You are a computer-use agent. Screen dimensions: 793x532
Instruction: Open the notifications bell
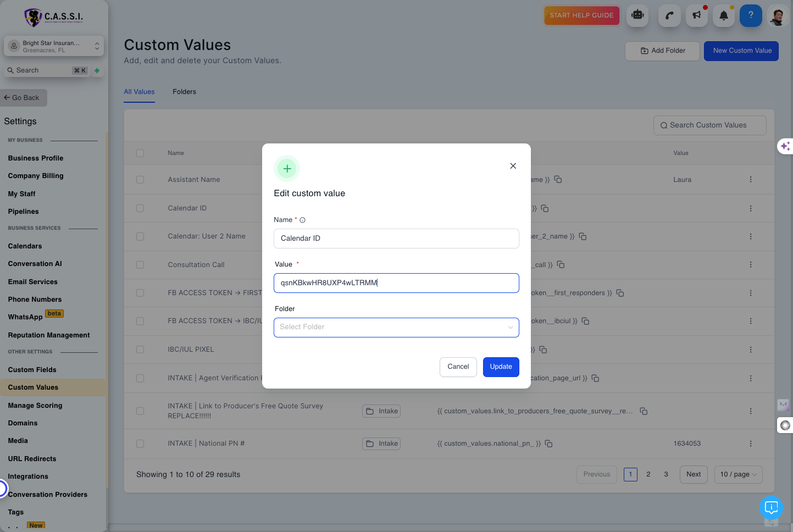click(724, 15)
